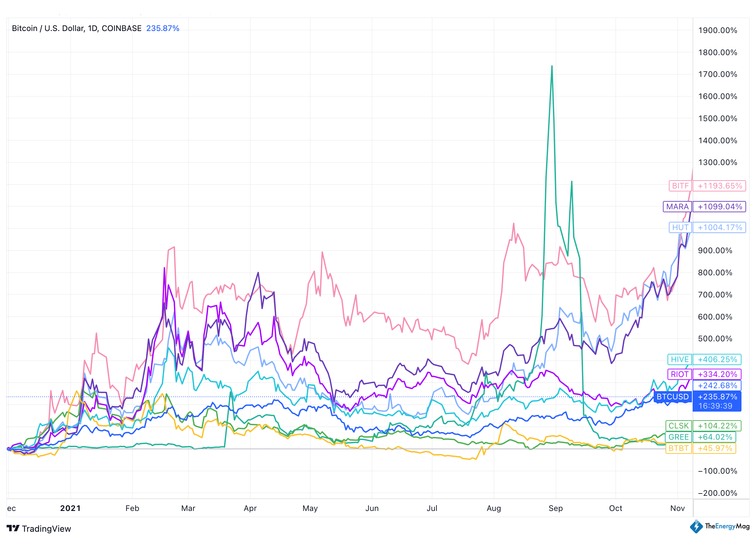The width and height of the screenshot is (756, 540).
Task: Select the RIOT ticker label
Action: (679, 374)
